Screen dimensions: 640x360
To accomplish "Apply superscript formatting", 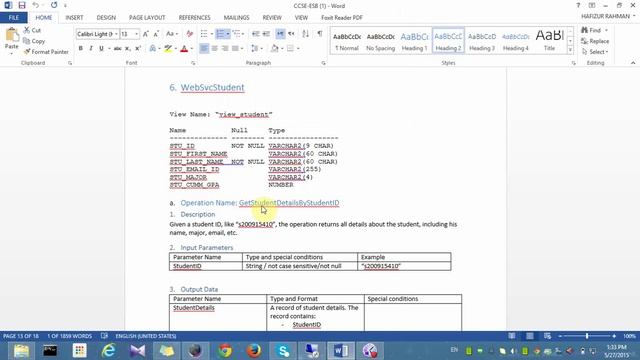I will 138,49.
